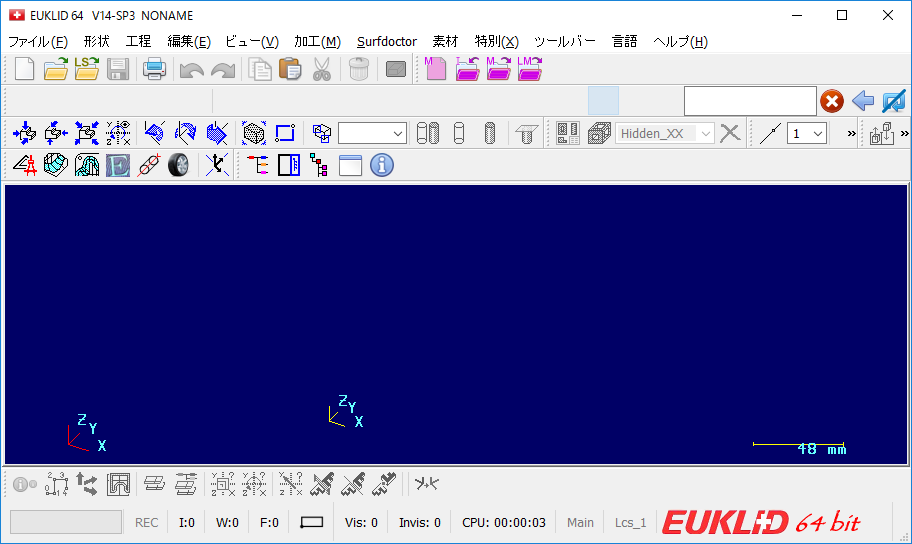The height and width of the screenshot is (544, 912).
Task: Expand the line toolbar overflow chevron
Action: 851,133
